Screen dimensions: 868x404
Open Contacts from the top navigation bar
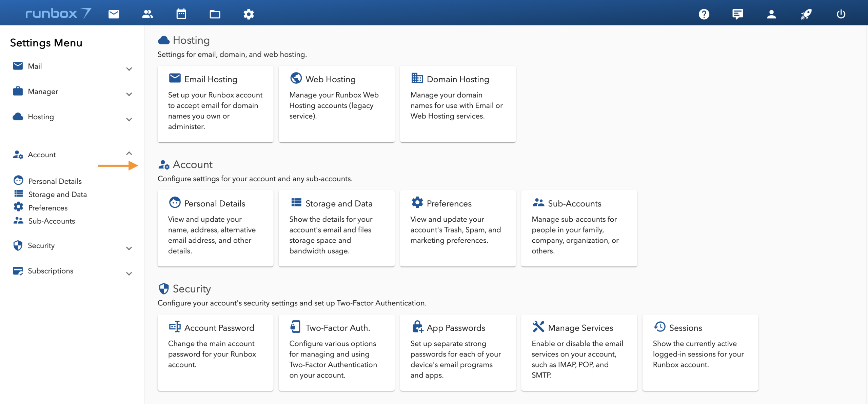pyautogui.click(x=147, y=14)
